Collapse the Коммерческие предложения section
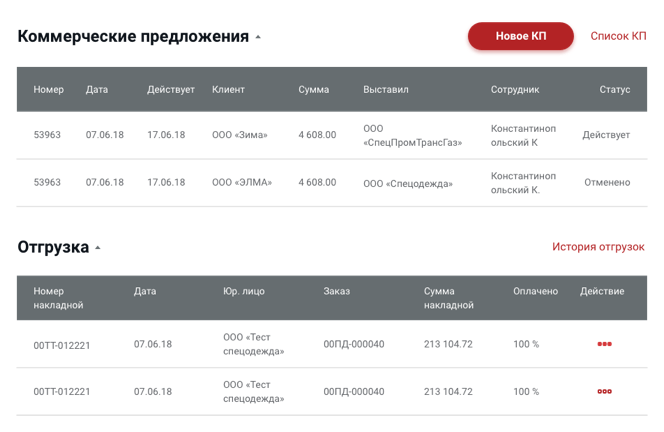Image resolution: width=664 pixels, height=432 pixels. point(258,37)
